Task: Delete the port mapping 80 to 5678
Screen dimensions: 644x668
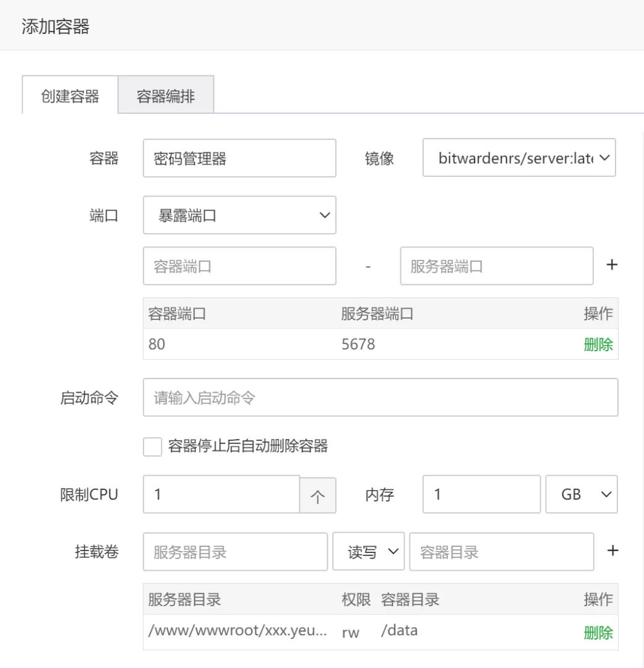Action: [598, 345]
